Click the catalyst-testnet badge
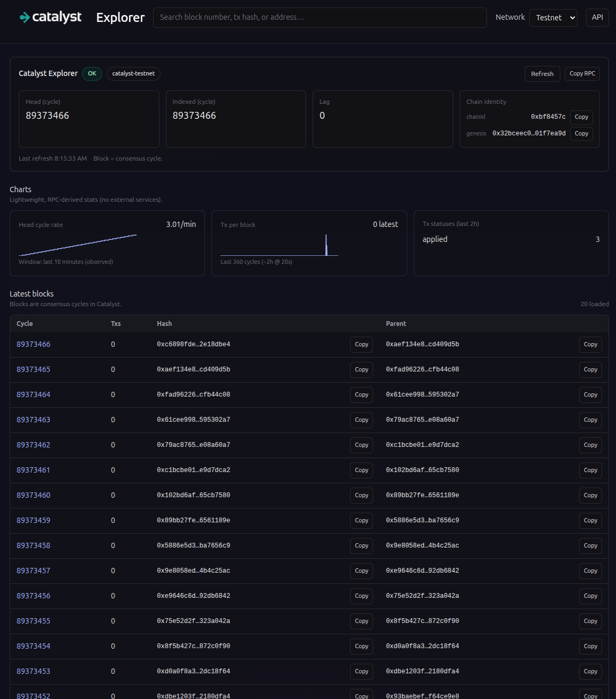616x699 pixels. [133, 73]
